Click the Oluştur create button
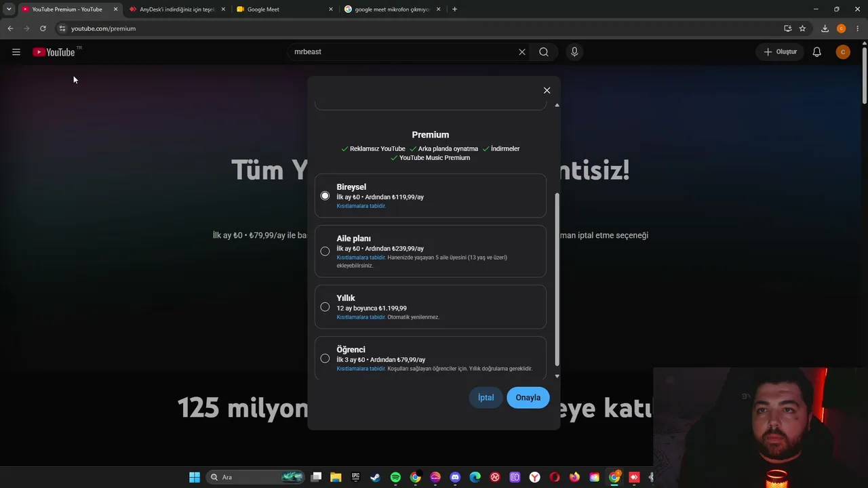The image size is (868, 488). tap(781, 52)
